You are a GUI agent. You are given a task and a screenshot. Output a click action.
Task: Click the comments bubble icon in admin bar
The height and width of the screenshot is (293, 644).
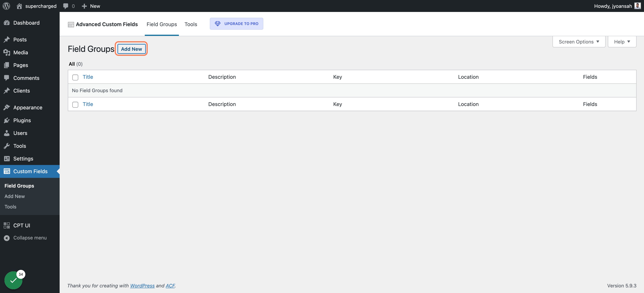(66, 6)
